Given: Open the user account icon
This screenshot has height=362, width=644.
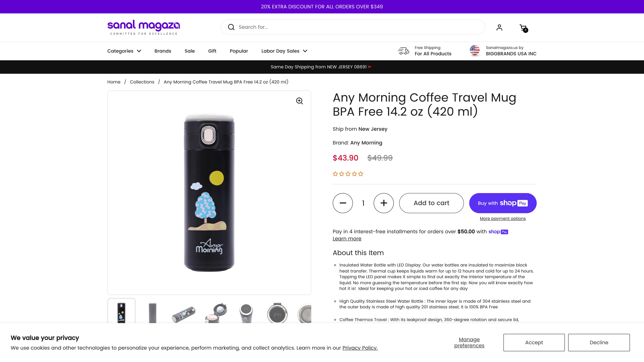Looking at the screenshot, I should [499, 27].
